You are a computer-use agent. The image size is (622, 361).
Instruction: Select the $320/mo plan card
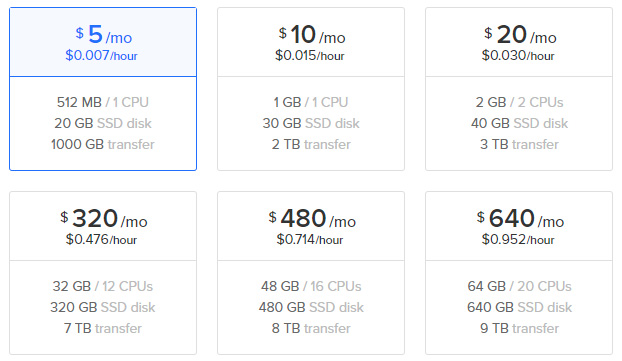pos(103,273)
